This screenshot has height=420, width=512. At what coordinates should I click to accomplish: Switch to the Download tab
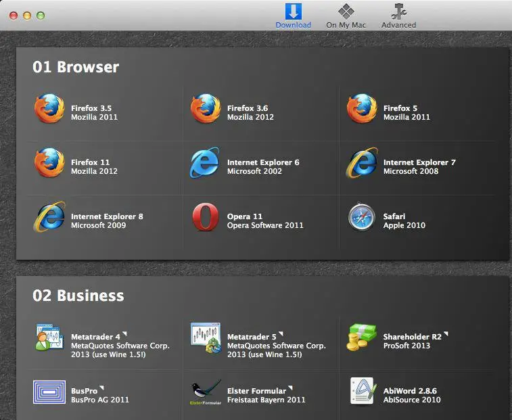point(294,16)
